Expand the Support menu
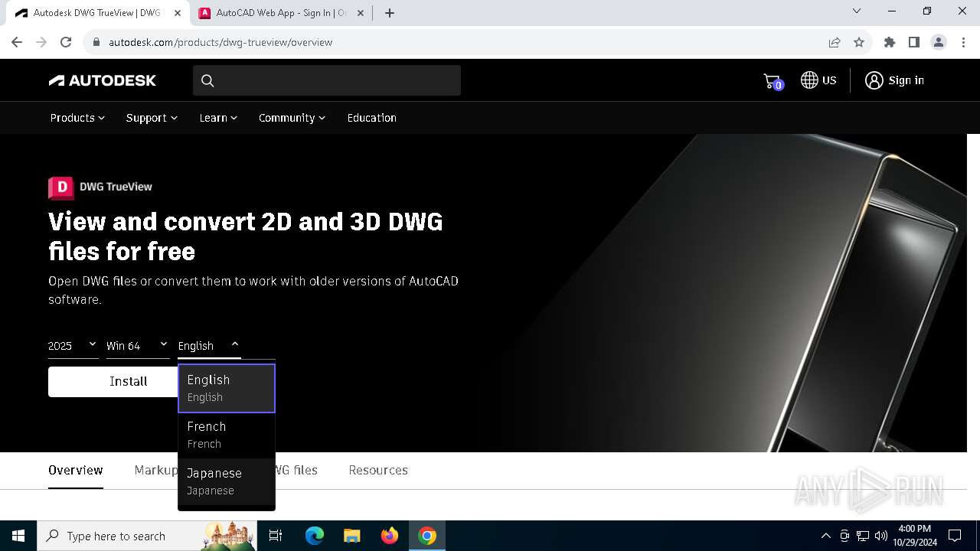This screenshot has height=551, width=980. click(x=152, y=118)
